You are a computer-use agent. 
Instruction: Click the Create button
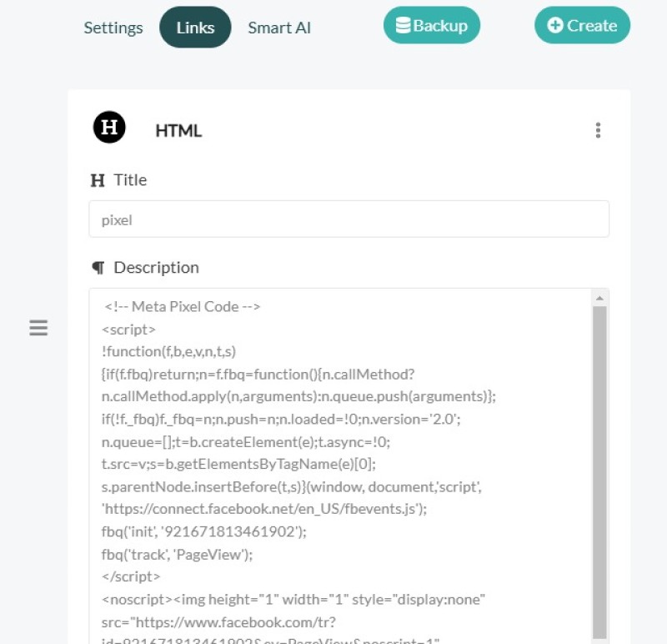(x=582, y=25)
